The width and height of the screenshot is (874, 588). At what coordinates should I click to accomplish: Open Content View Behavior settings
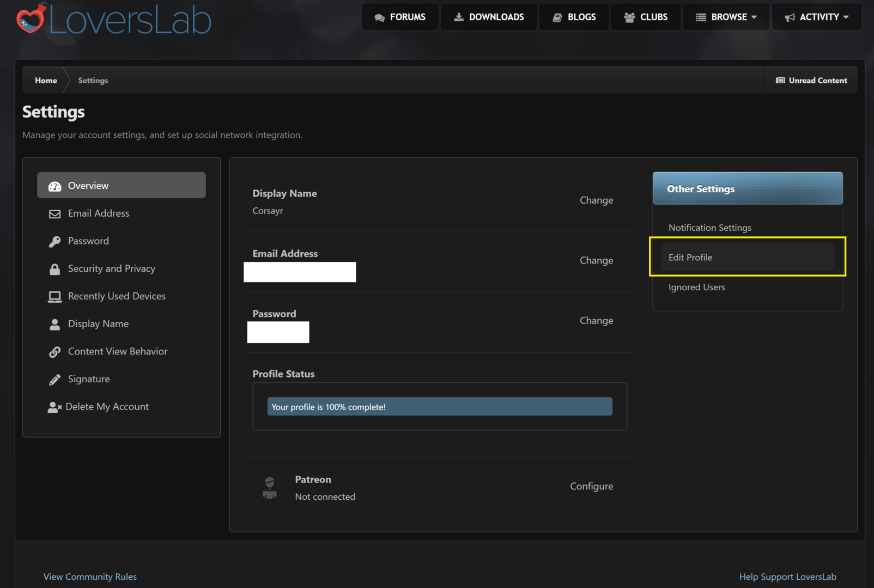pyautogui.click(x=122, y=352)
